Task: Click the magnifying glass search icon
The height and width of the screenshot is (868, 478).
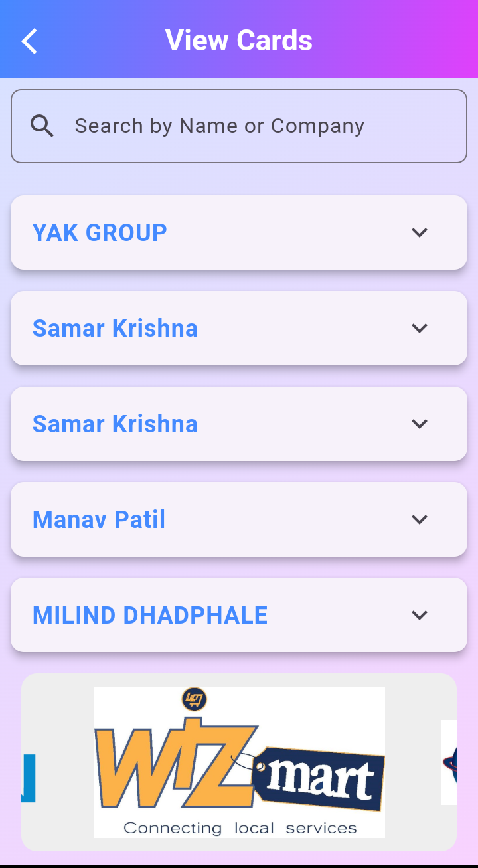Action: [x=42, y=126]
